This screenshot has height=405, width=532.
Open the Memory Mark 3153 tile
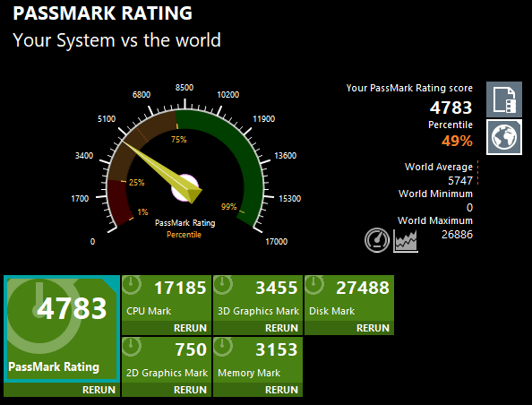coord(258,360)
